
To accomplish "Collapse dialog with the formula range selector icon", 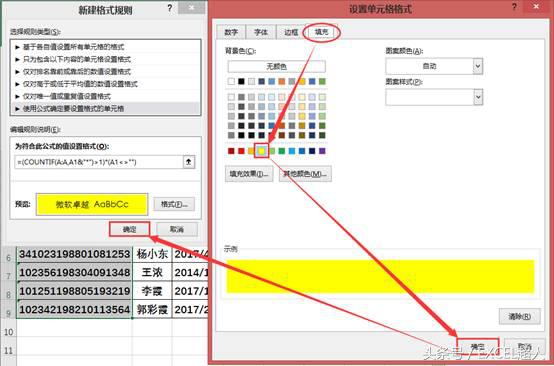I will point(189,162).
